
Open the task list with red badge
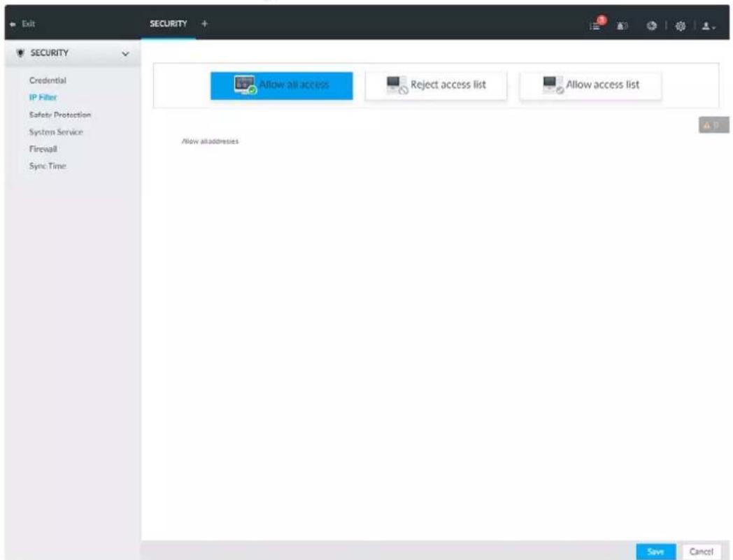click(597, 24)
